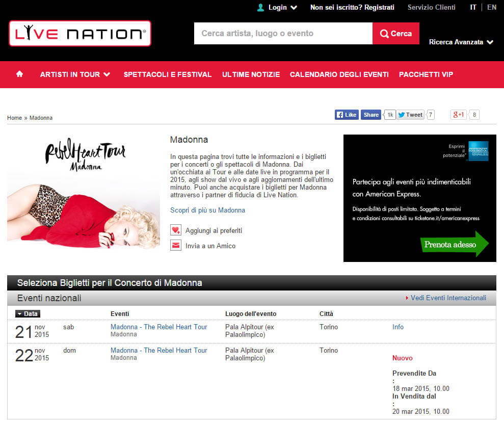
Task: Open Ultime Notizie section
Action: tap(251, 74)
